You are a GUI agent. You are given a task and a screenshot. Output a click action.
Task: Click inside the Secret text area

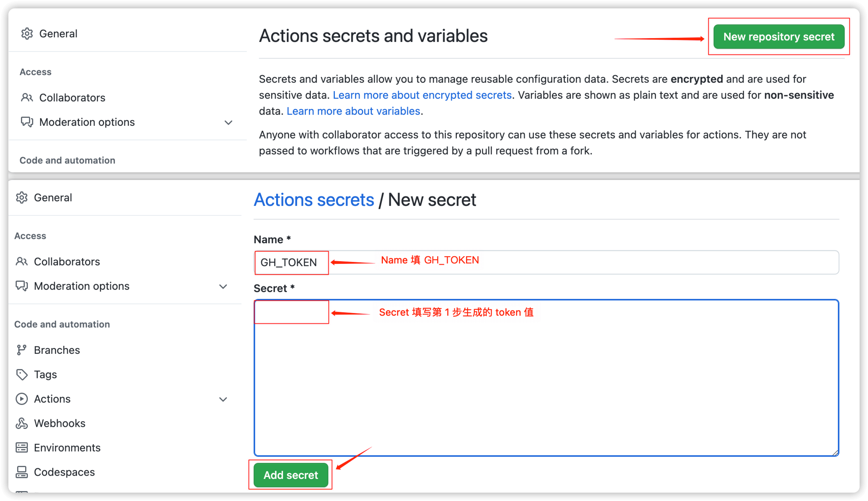[x=547, y=378]
